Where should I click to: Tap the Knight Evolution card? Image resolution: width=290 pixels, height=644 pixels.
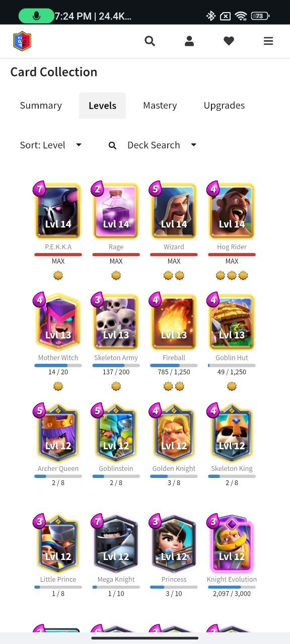(232, 543)
